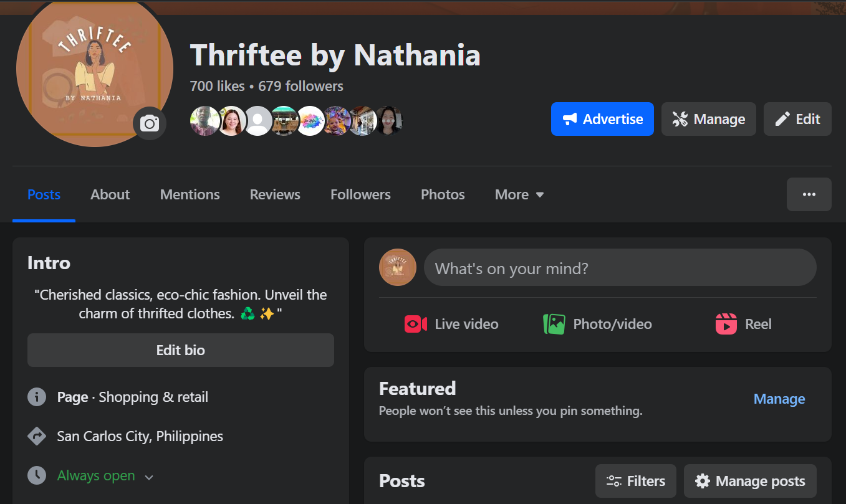Open the Photos tab
Screen dimensions: 846x504
click(443, 194)
